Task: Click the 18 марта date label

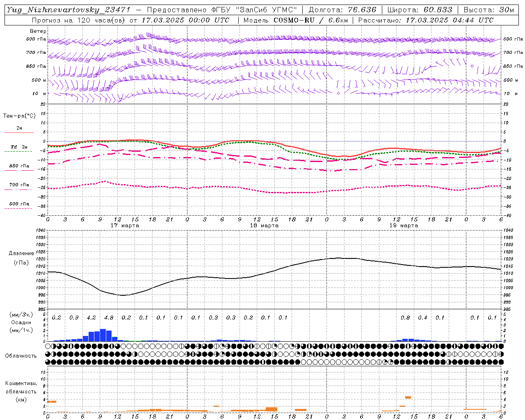Action: (265, 226)
